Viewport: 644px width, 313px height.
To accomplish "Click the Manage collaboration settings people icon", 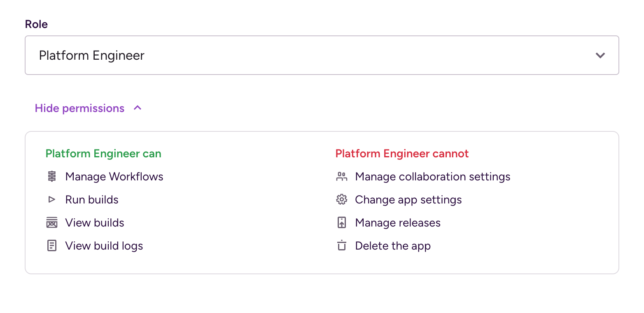I will (x=341, y=177).
